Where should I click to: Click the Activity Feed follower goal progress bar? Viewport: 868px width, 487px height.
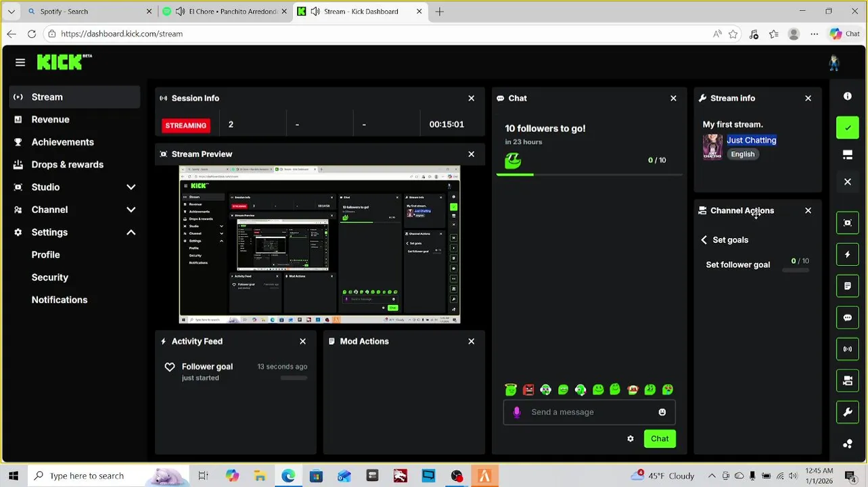(294, 377)
